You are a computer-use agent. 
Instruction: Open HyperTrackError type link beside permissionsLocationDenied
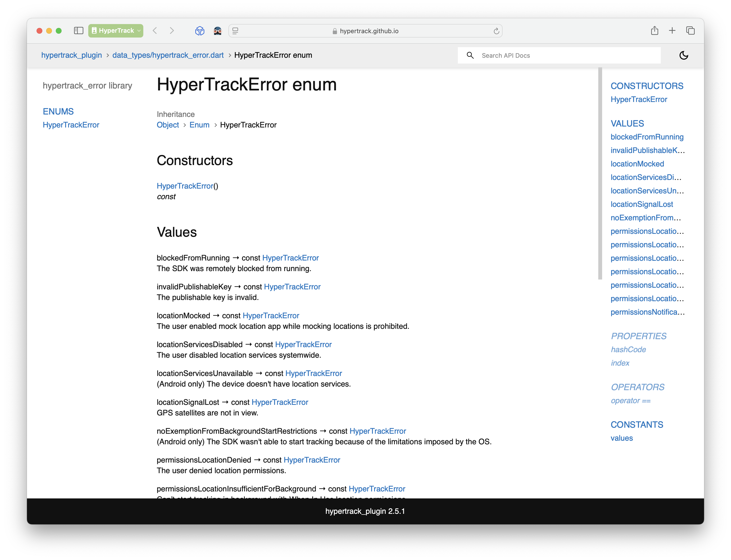[x=312, y=460]
